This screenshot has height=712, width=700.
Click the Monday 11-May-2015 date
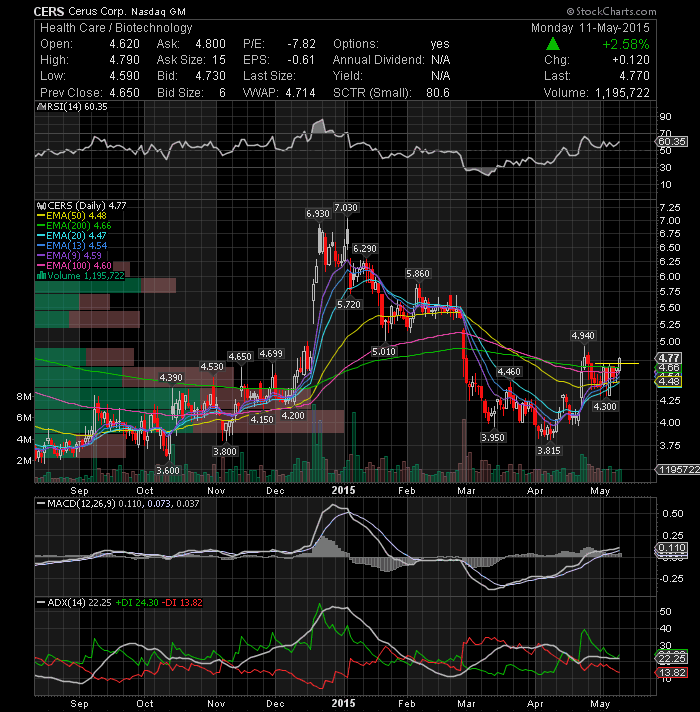click(590, 28)
